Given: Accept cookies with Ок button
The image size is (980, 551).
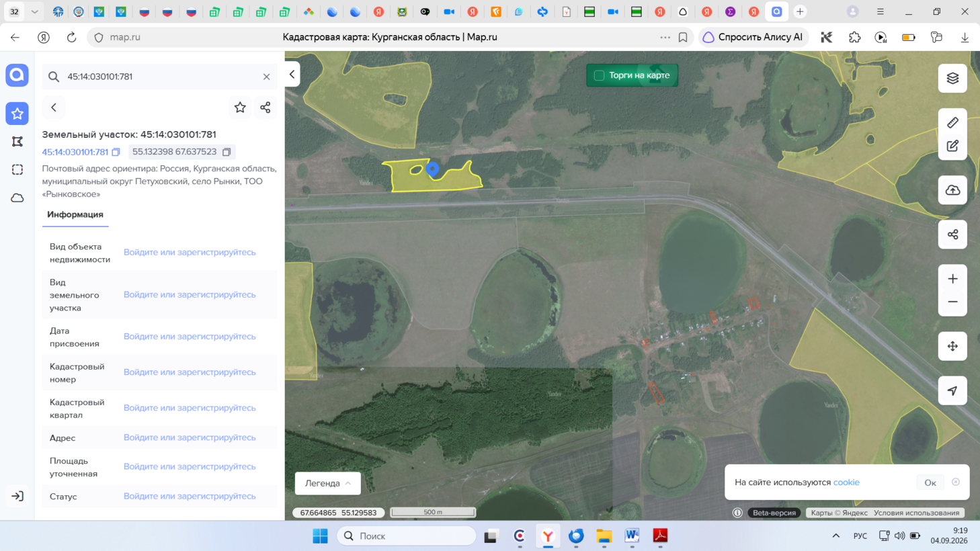Looking at the screenshot, I should click(x=930, y=482).
